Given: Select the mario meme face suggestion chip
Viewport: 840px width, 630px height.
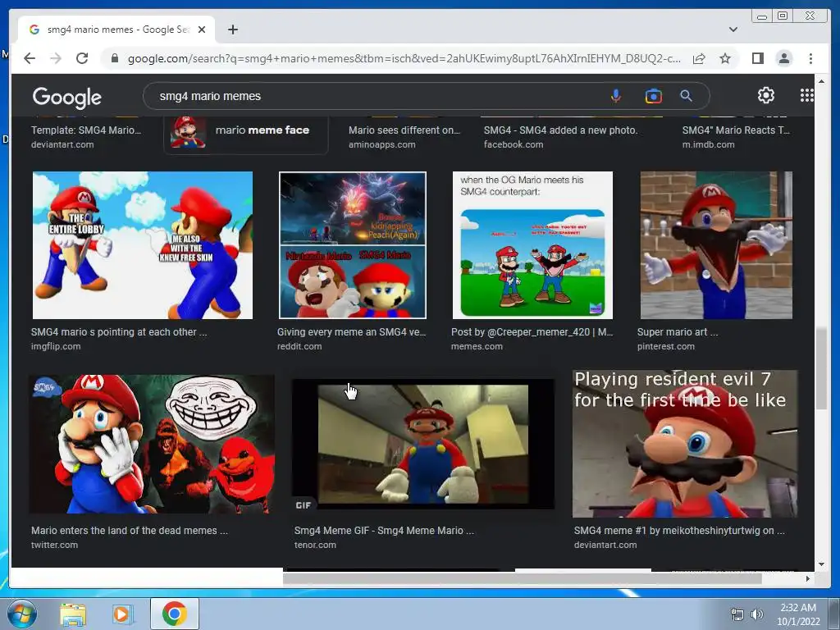Looking at the screenshot, I should pyautogui.click(x=245, y=133).
